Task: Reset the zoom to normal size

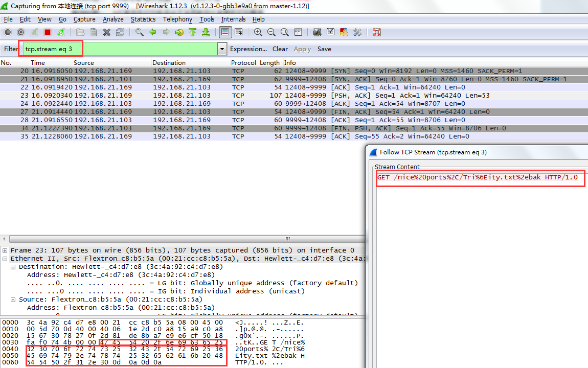Action: click(x=285, y=33)
